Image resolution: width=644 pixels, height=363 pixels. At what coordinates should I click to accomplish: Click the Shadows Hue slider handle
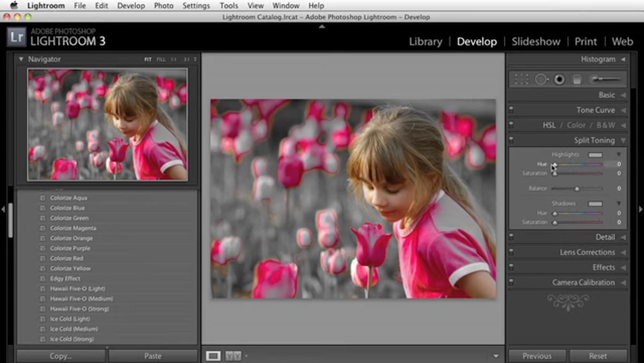click(x=554, y=214)
